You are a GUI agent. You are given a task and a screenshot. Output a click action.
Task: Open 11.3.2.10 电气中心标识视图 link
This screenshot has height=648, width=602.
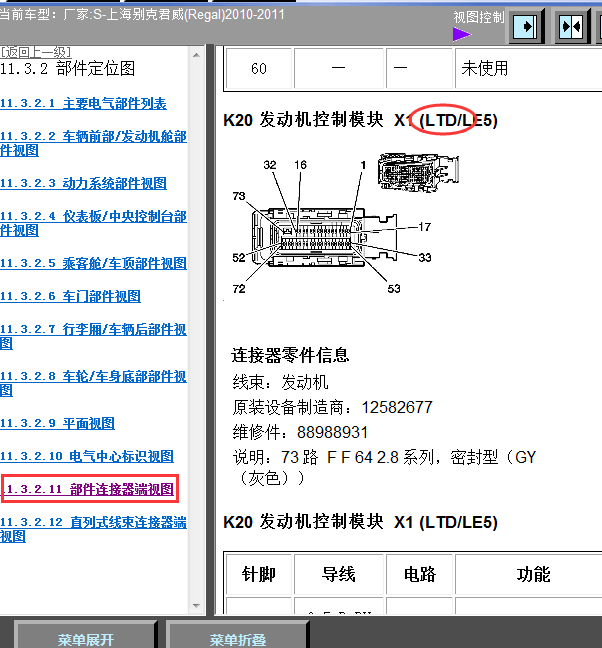pos(87,456)
